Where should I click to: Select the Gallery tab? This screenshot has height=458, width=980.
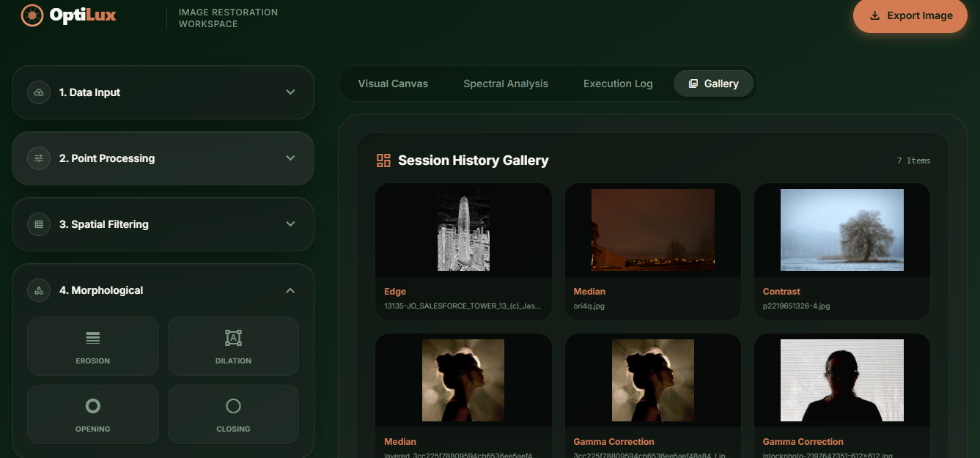[x=713, y=84]
